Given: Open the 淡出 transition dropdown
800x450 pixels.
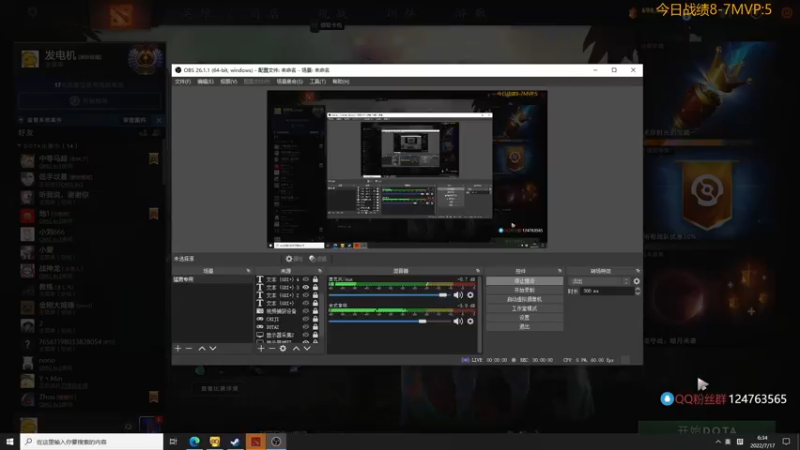Looking at the screenshot, I should [599, 281].
